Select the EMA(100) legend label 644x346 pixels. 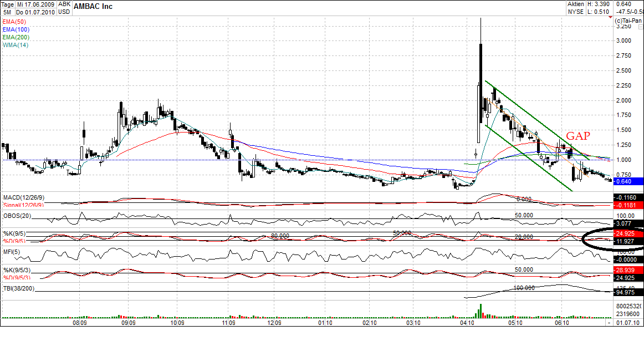click(x=16, y=29)
